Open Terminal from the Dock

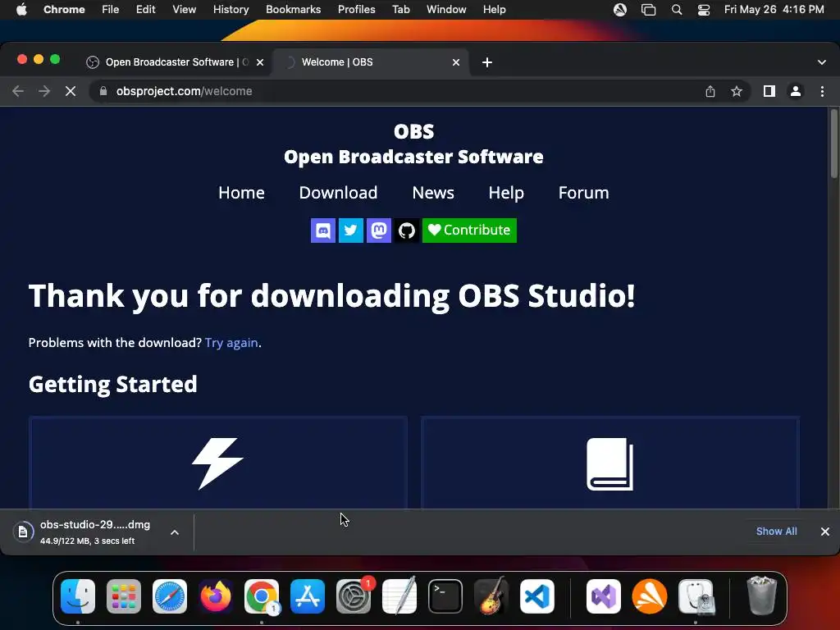click(445, 596)
